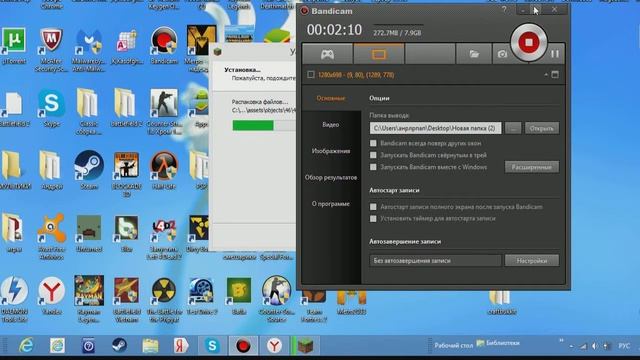Open Steam from the taskbar
The image size is (640, 360).
(120, 346)
